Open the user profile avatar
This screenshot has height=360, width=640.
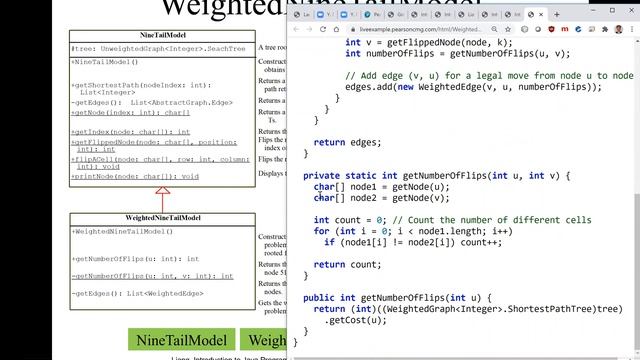(x=619, y=29)
